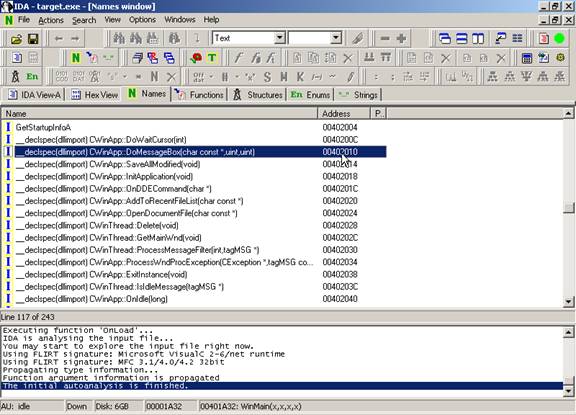Switch to the Structures tab

pos(257,95)
